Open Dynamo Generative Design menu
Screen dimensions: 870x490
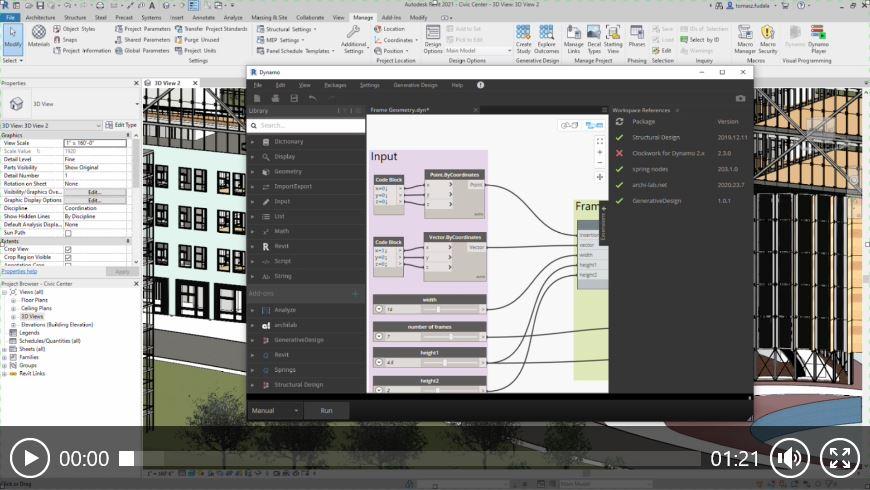point(415,85)
